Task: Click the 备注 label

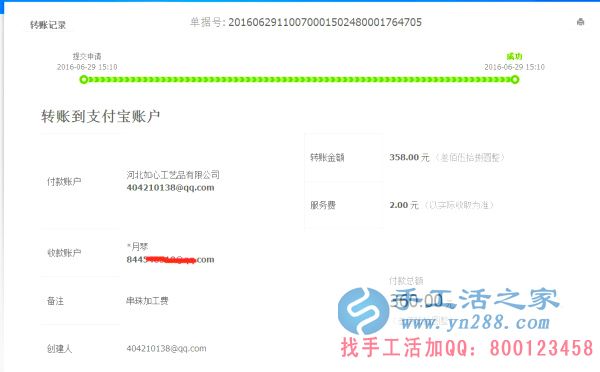Action: [x=55, y=301]
